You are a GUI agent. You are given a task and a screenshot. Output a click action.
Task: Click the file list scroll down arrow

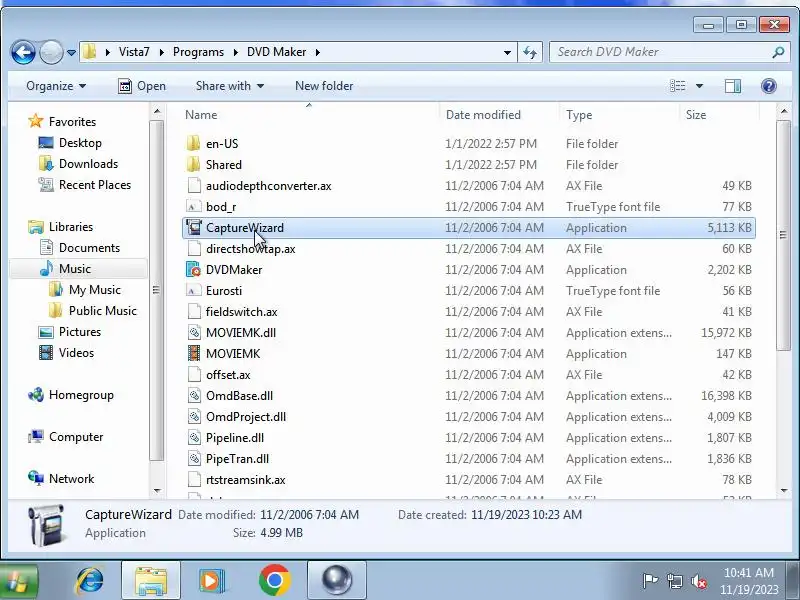[784, 491]
